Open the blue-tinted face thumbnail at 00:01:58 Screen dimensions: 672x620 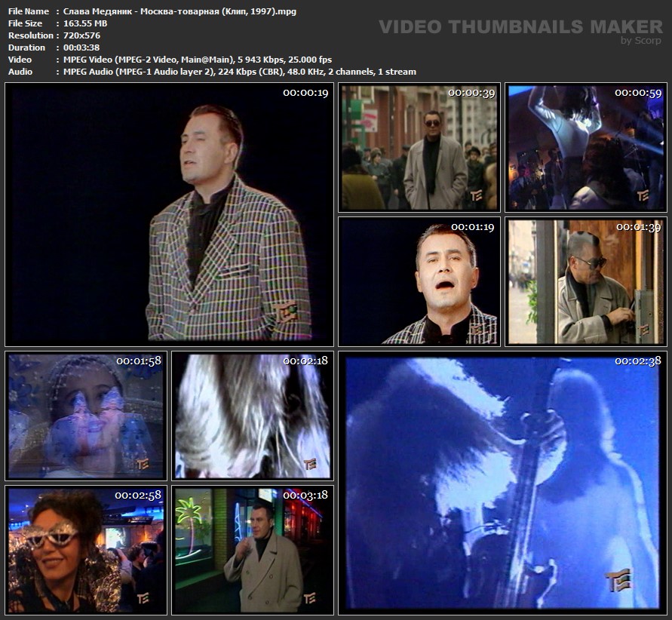[85, 416]
